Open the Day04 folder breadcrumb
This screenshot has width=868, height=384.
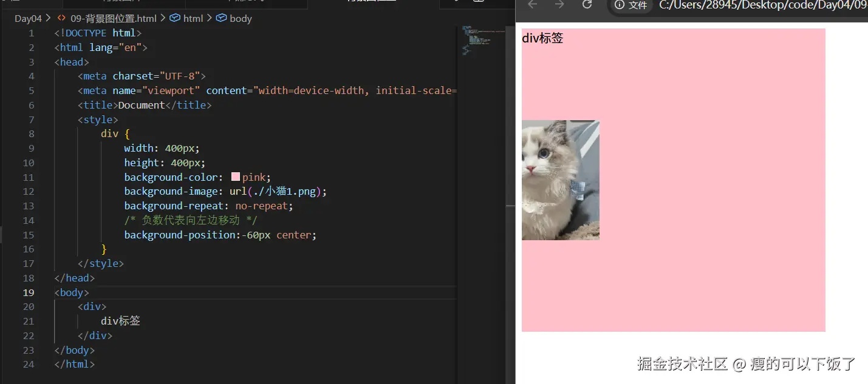[28, 18]
